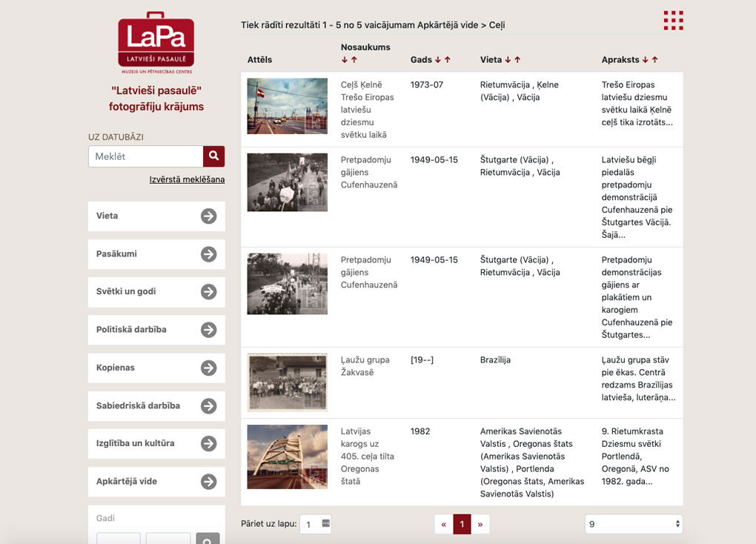This screenshot has height=544, width=756.
Task: Sort Vieta column descending arrow
Action: click(508, 60)
